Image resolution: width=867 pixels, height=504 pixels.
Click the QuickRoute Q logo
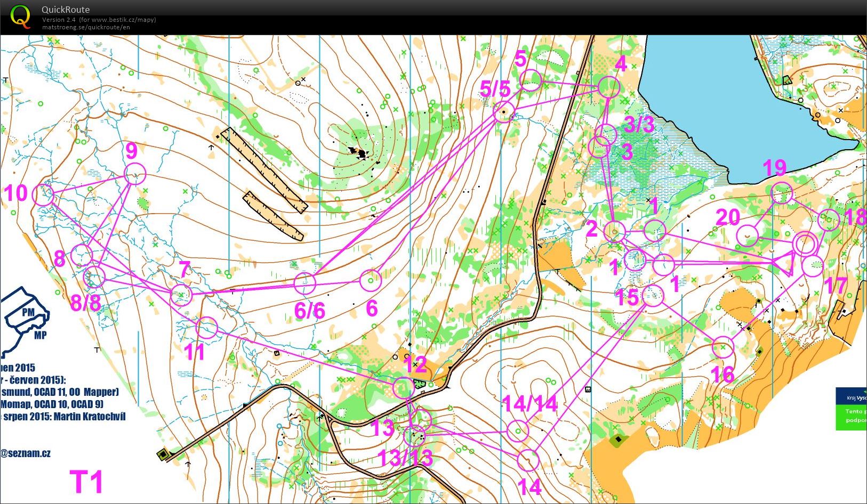20,16
